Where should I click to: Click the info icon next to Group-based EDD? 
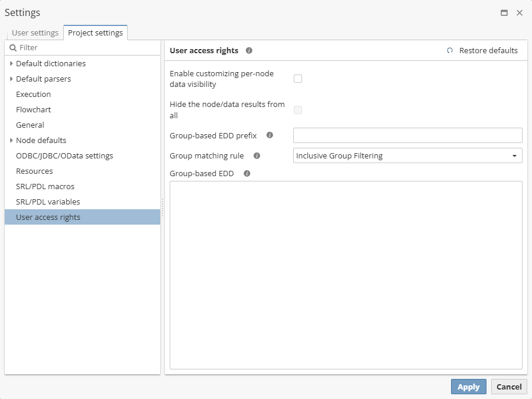point(246,173)
